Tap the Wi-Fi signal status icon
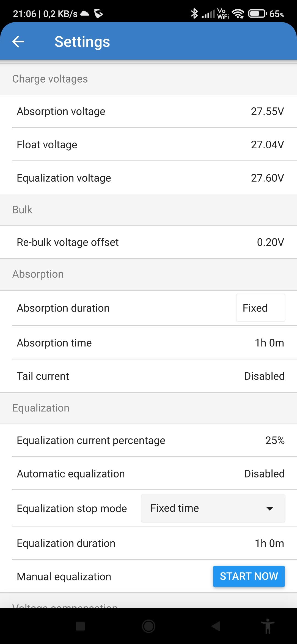This screenshot has width=297, height=644. (238, 13)
